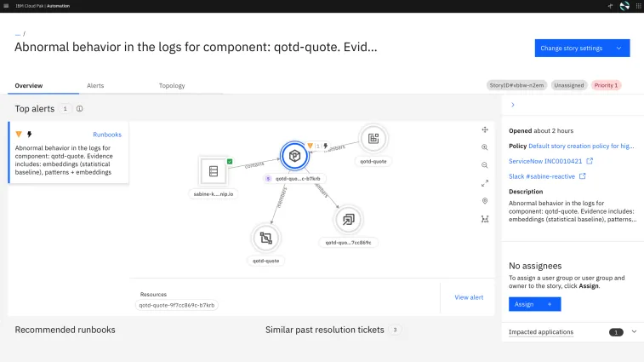644x362 pixels.
Task: Open the Runbooks link on alert card
Action: pyautogui.click(x=107, y=135)
